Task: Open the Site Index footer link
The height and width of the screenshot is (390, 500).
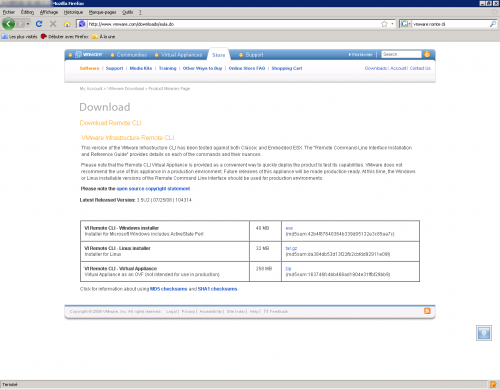Action: point(236,311)
